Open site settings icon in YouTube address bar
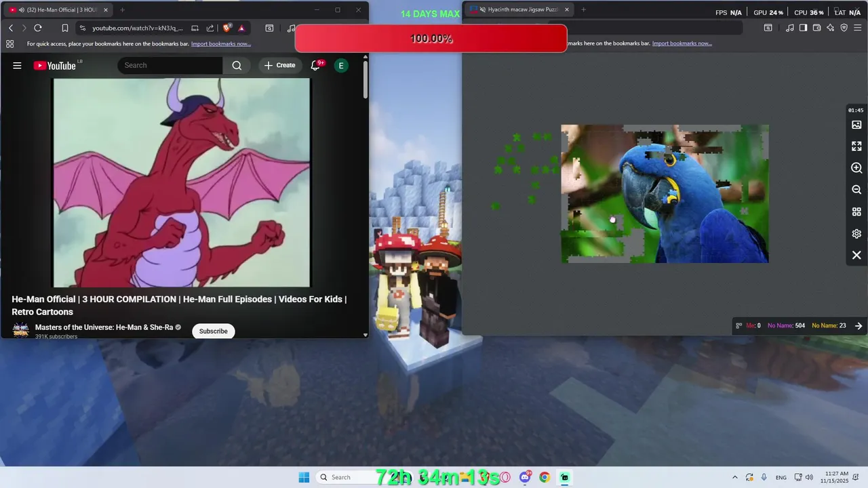The width and height of the screenshot is (868, 488). (83, 28)
